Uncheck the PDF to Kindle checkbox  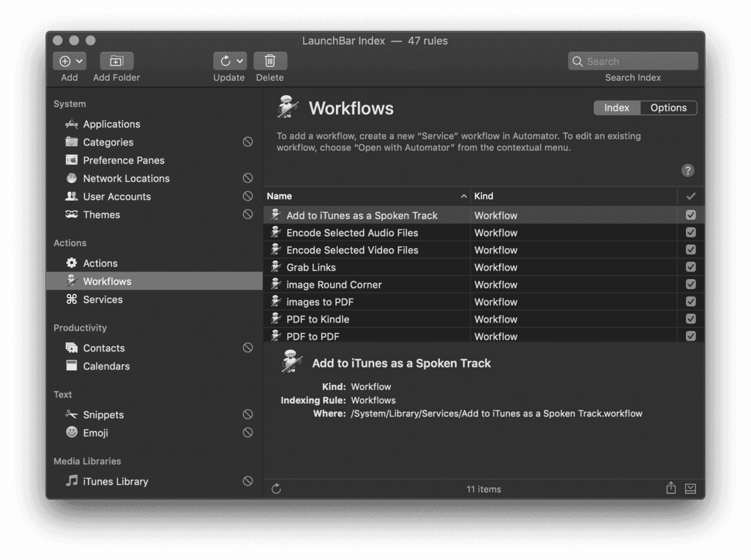pos(691,319)
